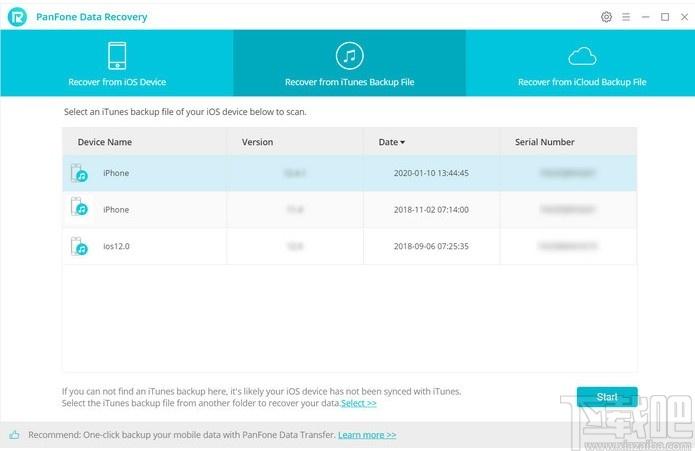Open the settings gear icon
The width and height of the screenshot is (695, 451).
click(x=606, y=17)
